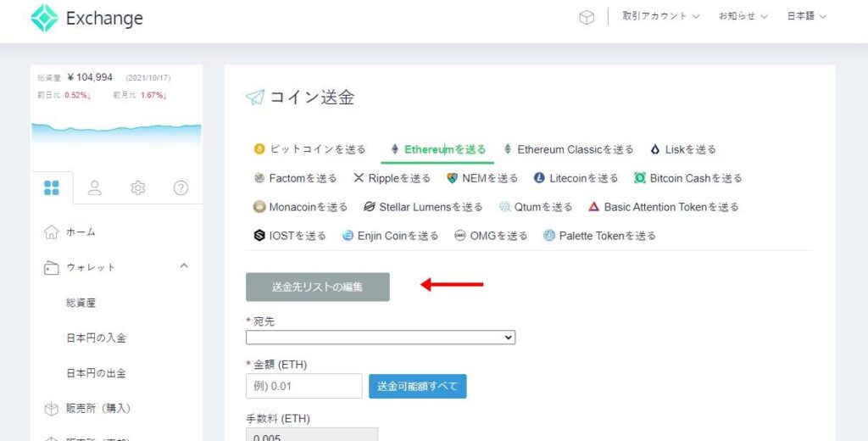Open 日本円の入金 page
The width and height of the screenshot is (868, 441).
[x=96, y=338]
